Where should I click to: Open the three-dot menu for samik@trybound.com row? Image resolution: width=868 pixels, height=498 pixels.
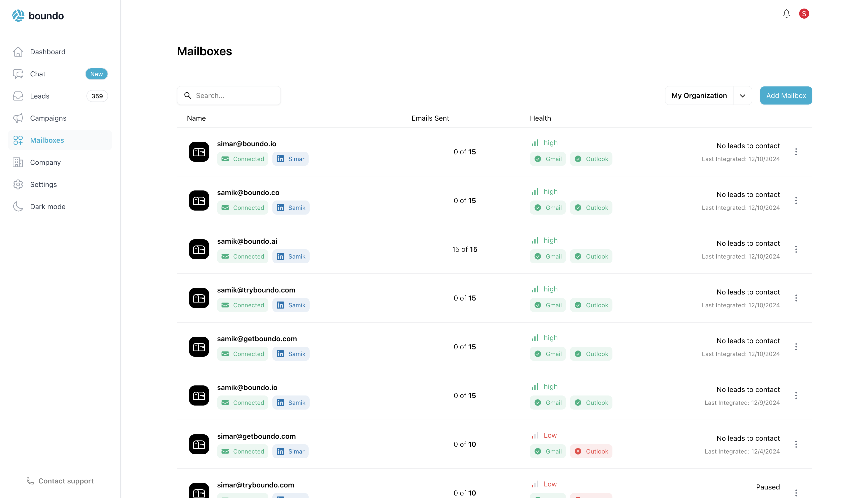tap(796, 298)
